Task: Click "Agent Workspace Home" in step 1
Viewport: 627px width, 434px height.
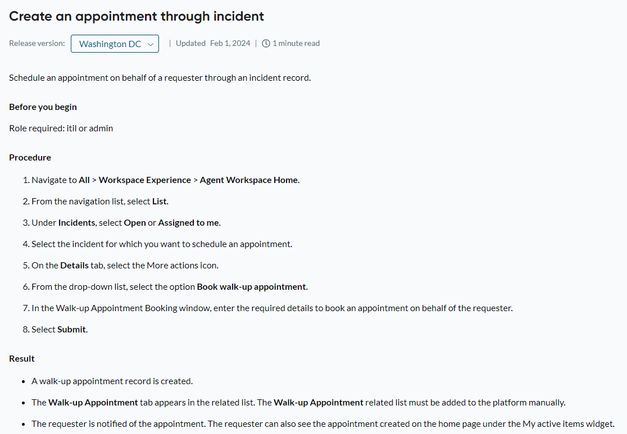Action: click(x=250, y=180)
